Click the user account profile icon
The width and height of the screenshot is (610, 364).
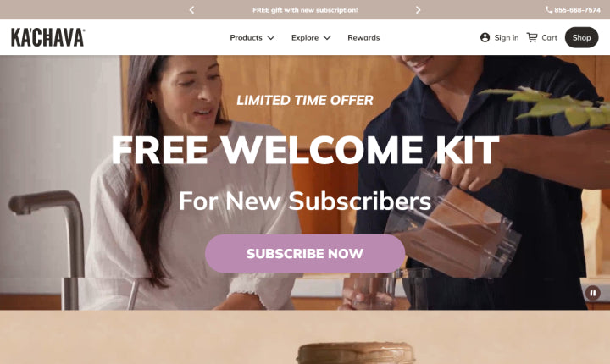[485, 37]
